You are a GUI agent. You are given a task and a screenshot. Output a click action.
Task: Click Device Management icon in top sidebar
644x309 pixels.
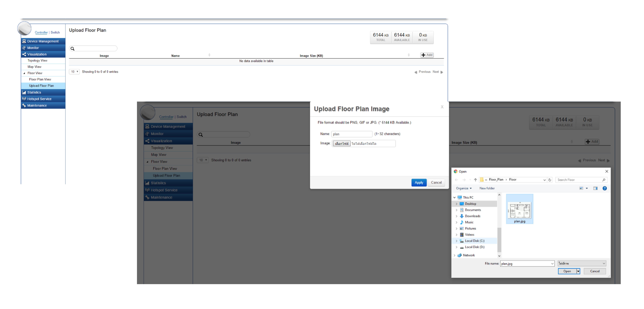(x=24, y=41)
